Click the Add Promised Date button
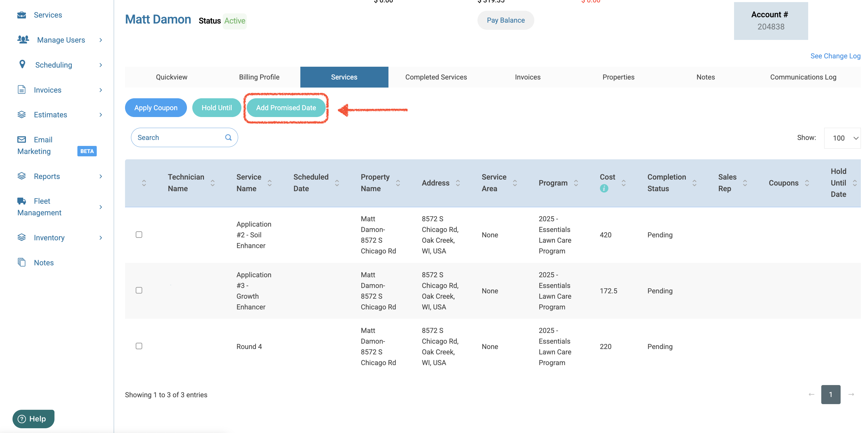The height and width of the screenshot is (433, 868). pyautogui.click(x=286, y=108)
